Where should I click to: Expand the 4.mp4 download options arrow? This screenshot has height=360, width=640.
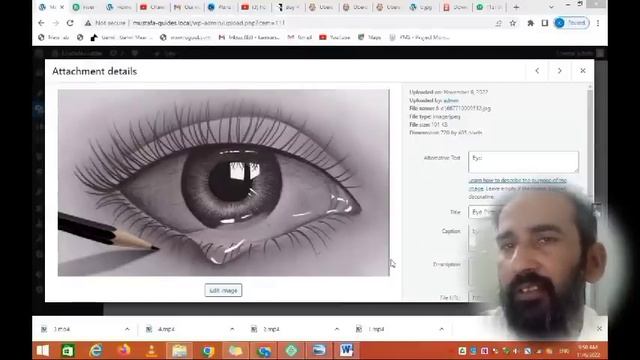pyautogui.click(x=232, y=329)
